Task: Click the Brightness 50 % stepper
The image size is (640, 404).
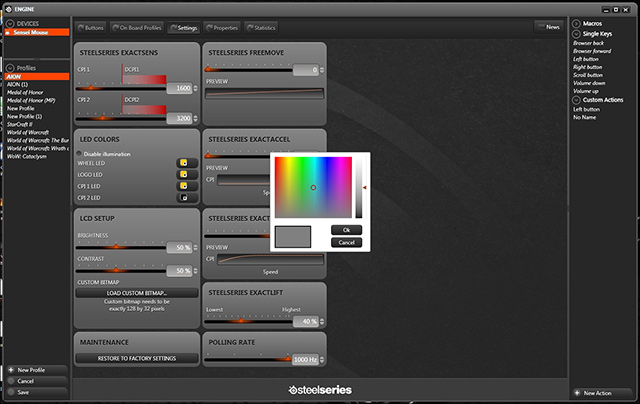Action: pyautogui.click(x=195, y=247)
